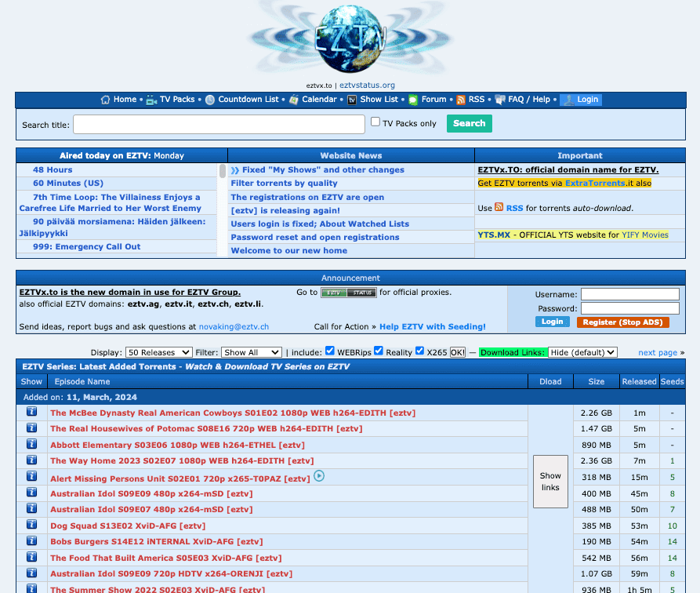This screenshot has height=593, width=700.
Task: Open info icon for Australian Idol 720p HDTV
Action: [31, 573]
